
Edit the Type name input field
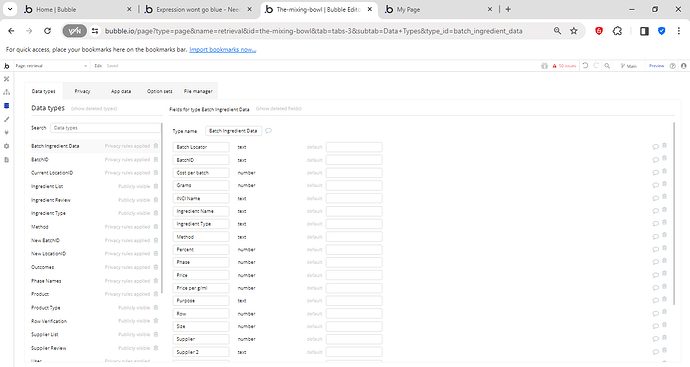pos(233,131)
